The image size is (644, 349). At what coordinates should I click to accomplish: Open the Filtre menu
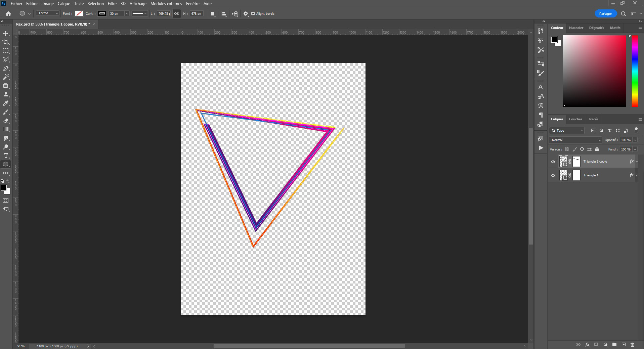click(x=112, y=4)
